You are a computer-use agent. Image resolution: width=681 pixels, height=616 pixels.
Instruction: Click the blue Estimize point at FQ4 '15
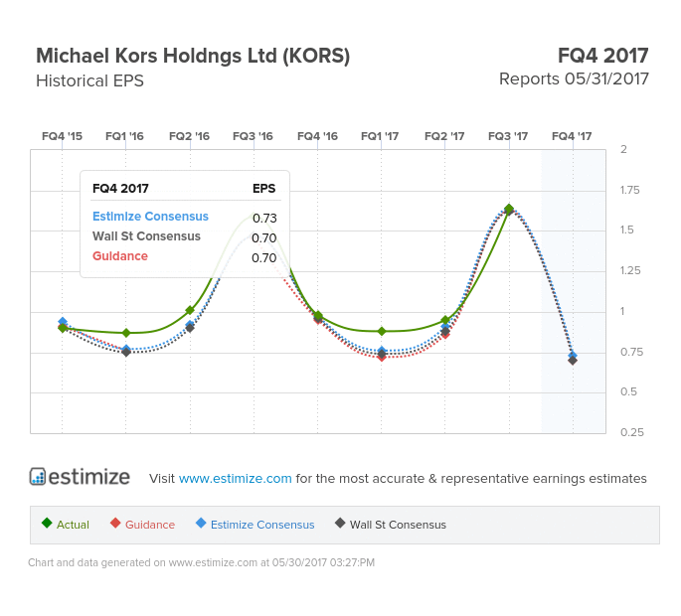63,322
